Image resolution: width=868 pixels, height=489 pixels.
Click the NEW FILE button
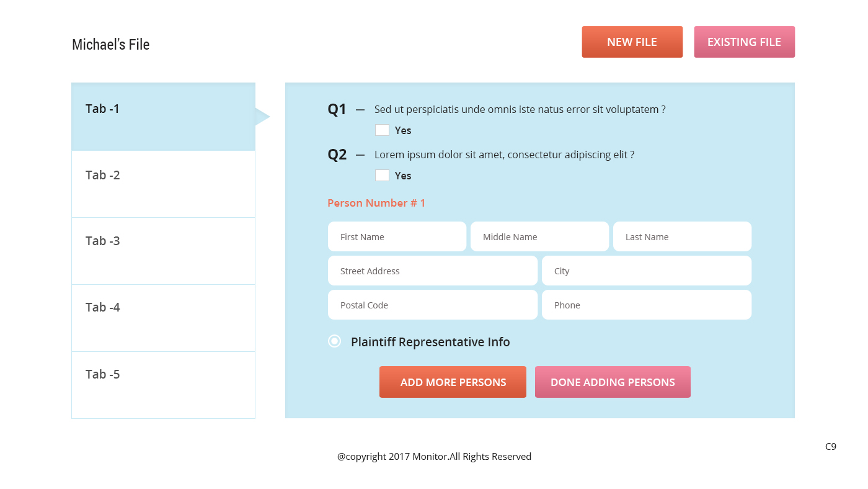point(632,42)
